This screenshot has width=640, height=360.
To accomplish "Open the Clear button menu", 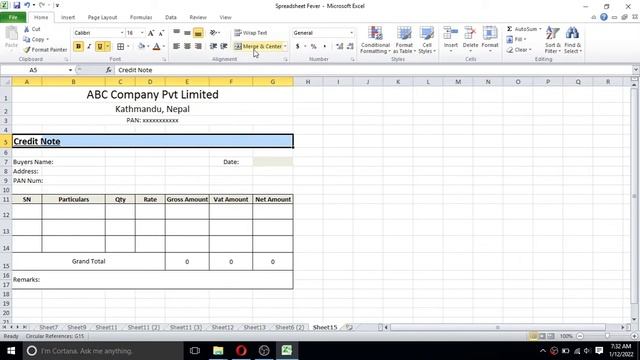I will click(519, 50).
